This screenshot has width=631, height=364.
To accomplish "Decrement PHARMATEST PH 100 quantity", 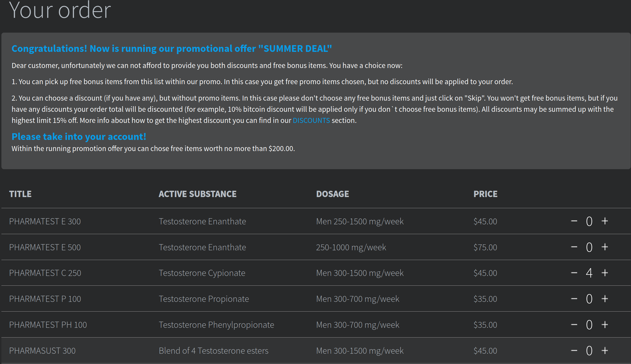I will (x=574, y=325).
